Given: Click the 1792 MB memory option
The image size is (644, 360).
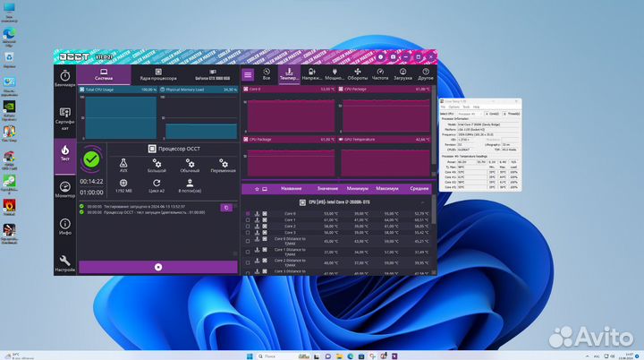Looking at the screenshot, I should (123, 186).
